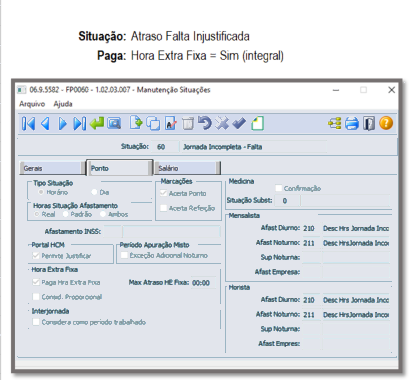Image resolution: width=409 pixels, height=380 pixels.
Task: Click the undo arrow icon
Action: [x=205, y=123]
